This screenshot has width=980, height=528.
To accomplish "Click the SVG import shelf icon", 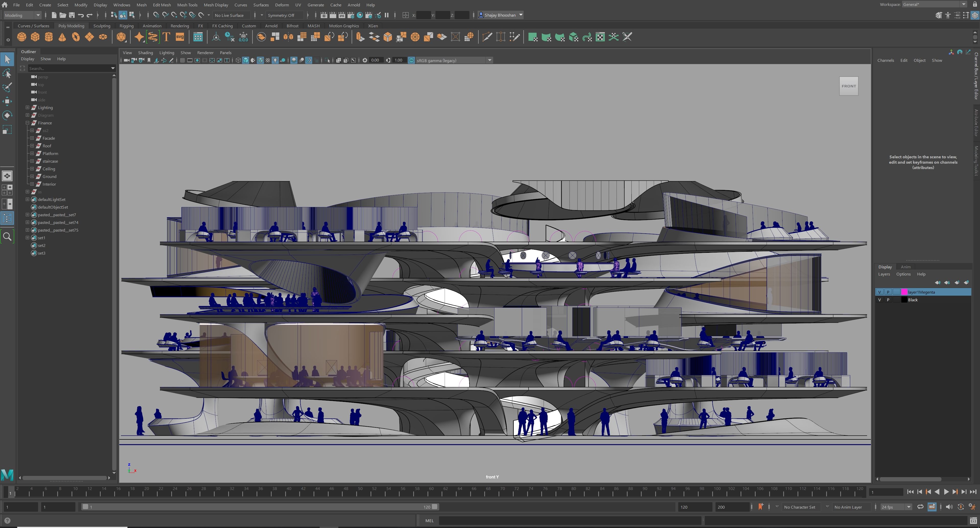I will (180, 37).
